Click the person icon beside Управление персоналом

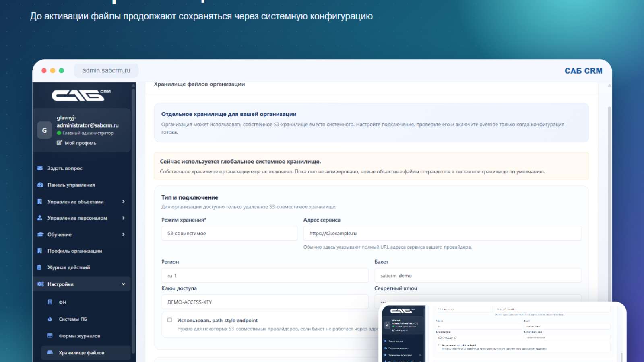tap(40, 218)
